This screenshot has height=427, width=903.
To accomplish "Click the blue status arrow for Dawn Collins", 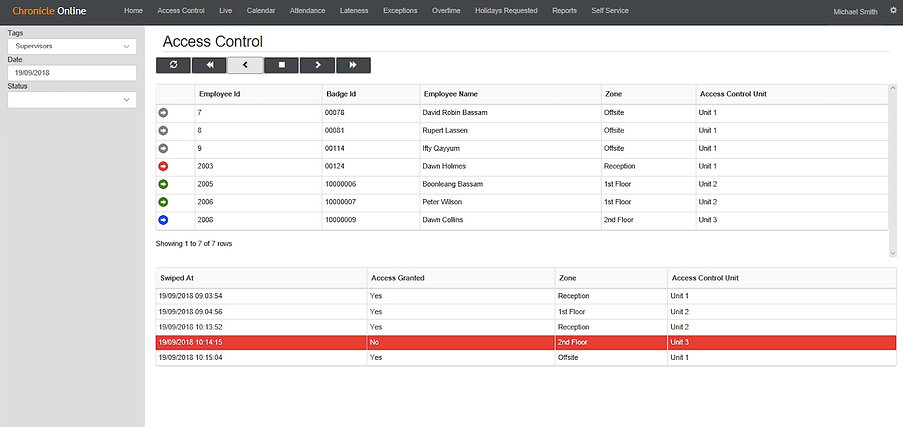I will 163,220.
